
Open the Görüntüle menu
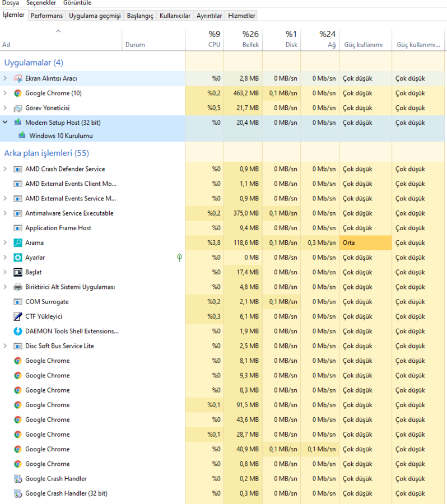coord(77,3)
